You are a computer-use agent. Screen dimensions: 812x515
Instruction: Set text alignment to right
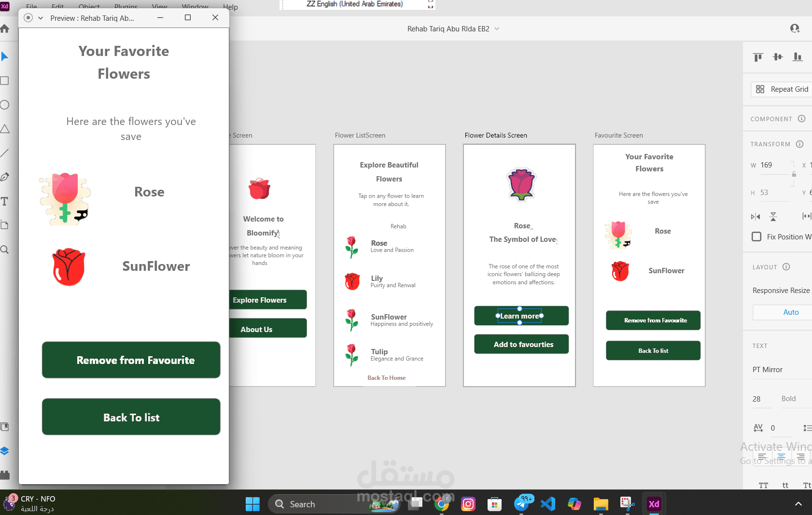point(800,457)
